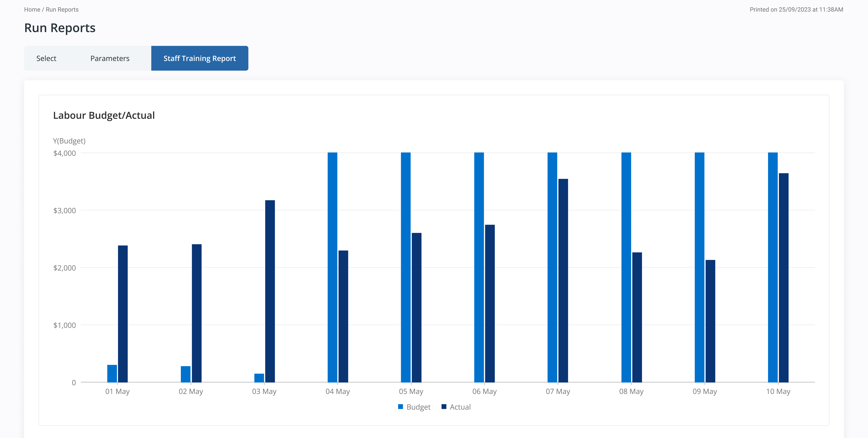The height and width of the screenshot is (438, 868).
Task: Click the Run Reports page heading
Action: tap(60, 28)
